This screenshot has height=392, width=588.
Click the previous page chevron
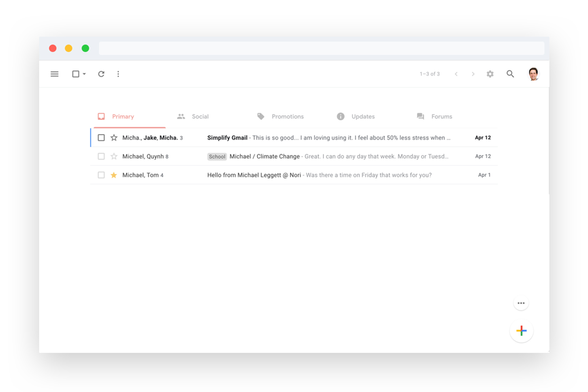(x=456, y=74)
